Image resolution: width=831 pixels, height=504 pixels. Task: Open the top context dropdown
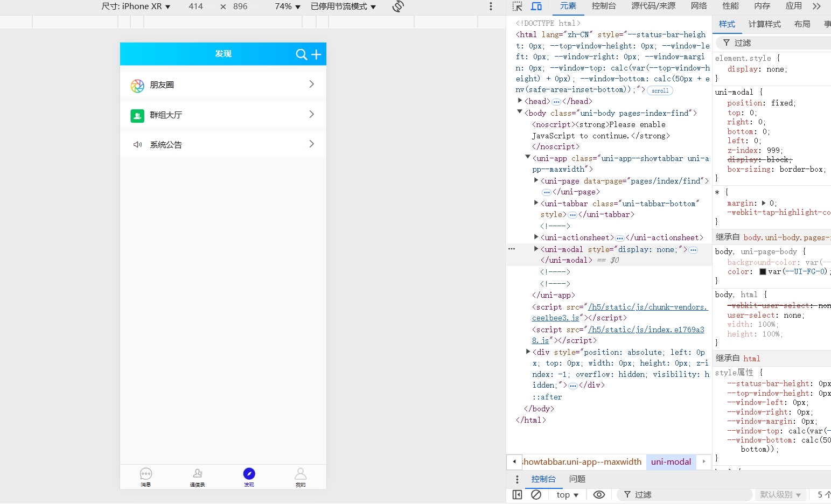(x=567, y=494)
